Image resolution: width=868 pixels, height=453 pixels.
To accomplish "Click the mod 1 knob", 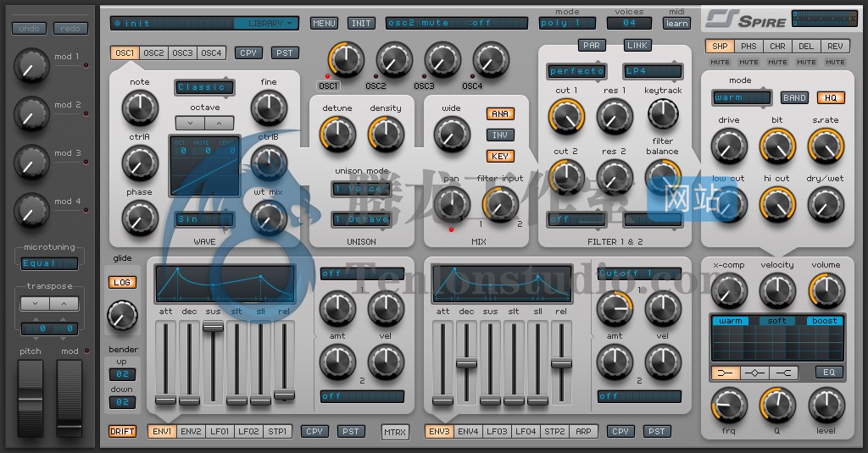I will pos(31,66).
